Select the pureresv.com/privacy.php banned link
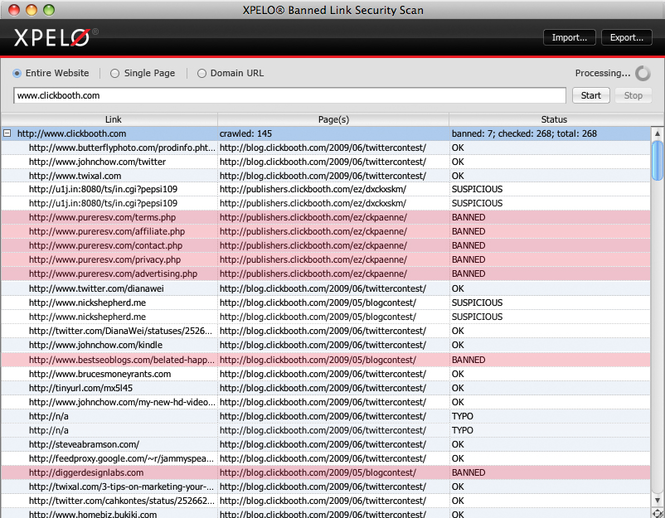The image size is (665, 518). [x=105, y=259]
